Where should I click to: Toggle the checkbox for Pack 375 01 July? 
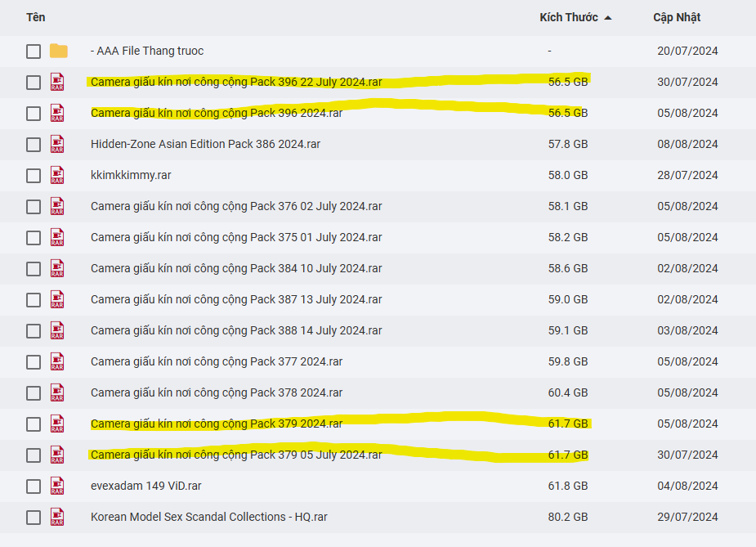[34, 238]
